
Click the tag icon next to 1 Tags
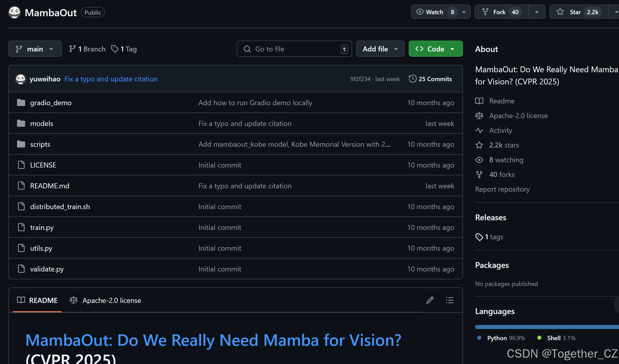coord(115,49)
